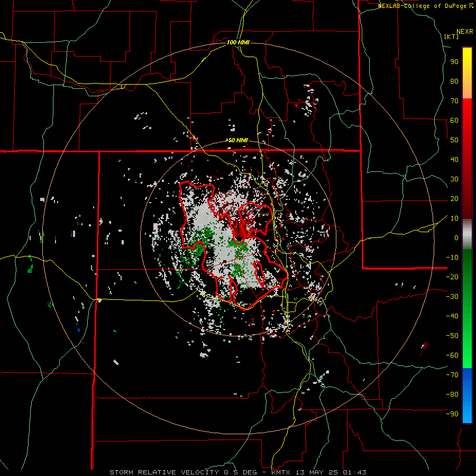
Task: Click the NEXR label above the color bar
Action: [465, 32]
